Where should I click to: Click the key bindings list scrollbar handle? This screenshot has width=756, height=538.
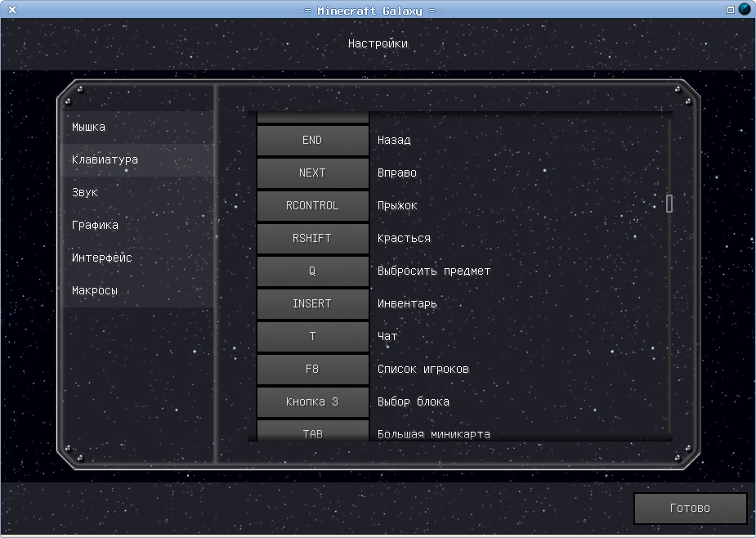pos(669,204)
